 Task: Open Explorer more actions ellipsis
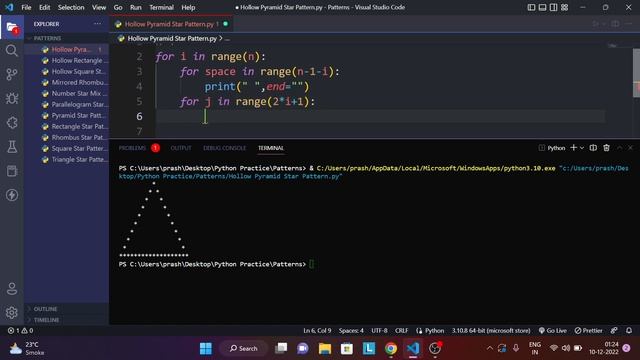pyautogui.click(x=97, y=24)
